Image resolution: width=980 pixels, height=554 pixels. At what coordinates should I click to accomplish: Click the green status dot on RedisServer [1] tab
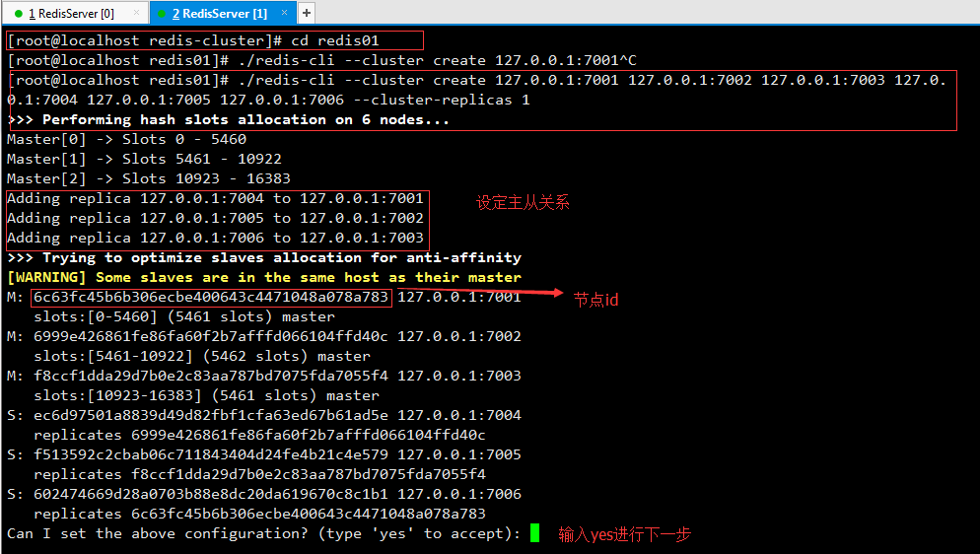(x=162, y=14)
